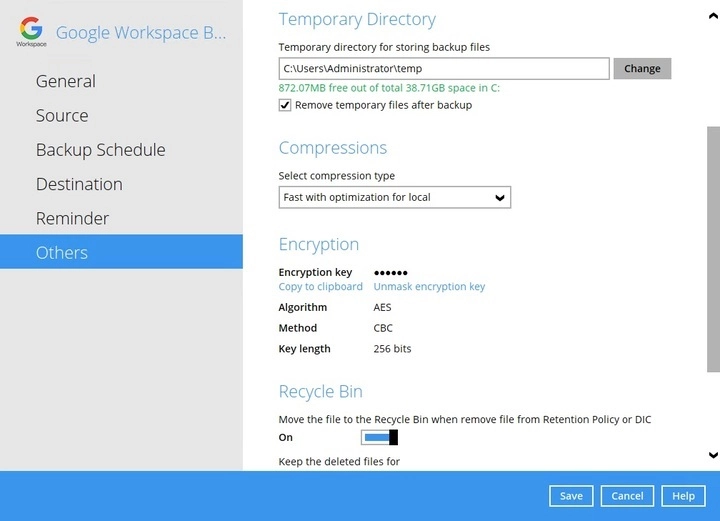Click scroll down arrow at bottom right
720x521 pixels.
[x=712, y=455]
